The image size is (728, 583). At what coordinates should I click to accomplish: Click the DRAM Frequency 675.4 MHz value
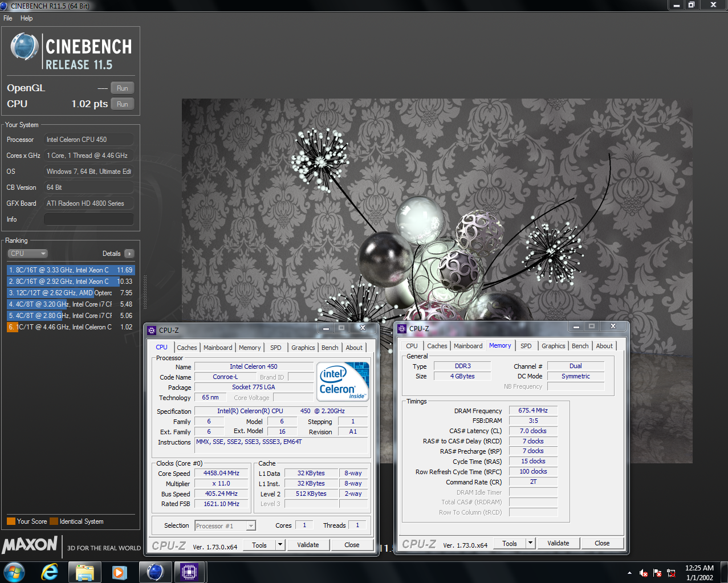533,410
